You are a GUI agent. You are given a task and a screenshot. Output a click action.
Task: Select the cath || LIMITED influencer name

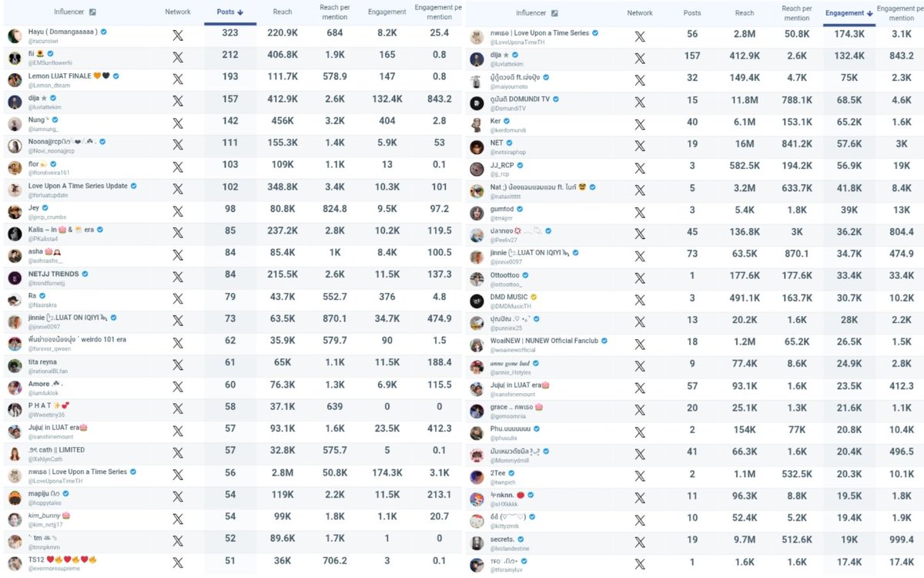point(57,449)
